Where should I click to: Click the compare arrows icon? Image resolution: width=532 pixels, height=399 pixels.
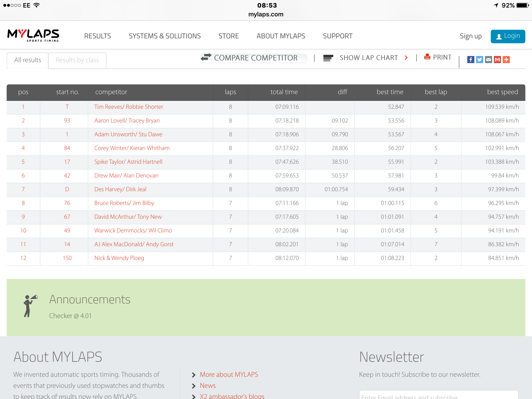[206, 57]
